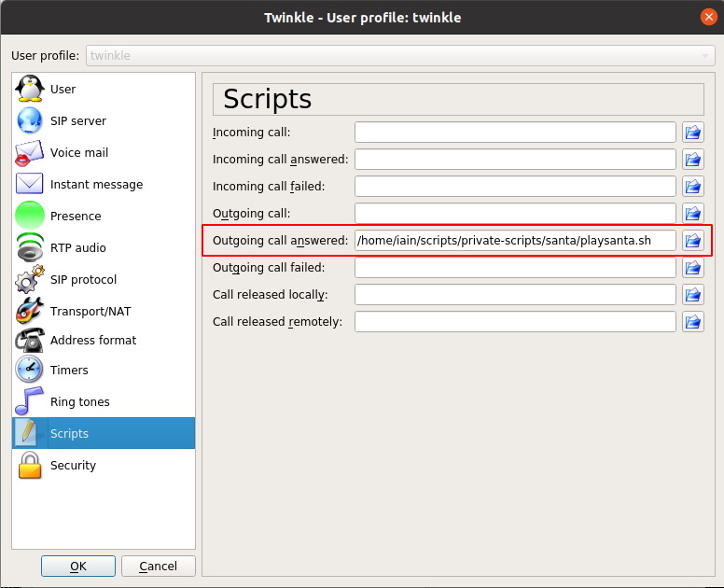Discard changes with the Cancel button

pyautogui.click(x=159, y=566)
